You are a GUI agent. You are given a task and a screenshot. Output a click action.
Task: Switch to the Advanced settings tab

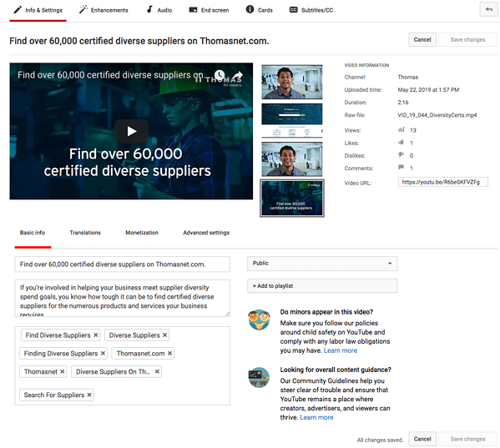coord(206,233)
